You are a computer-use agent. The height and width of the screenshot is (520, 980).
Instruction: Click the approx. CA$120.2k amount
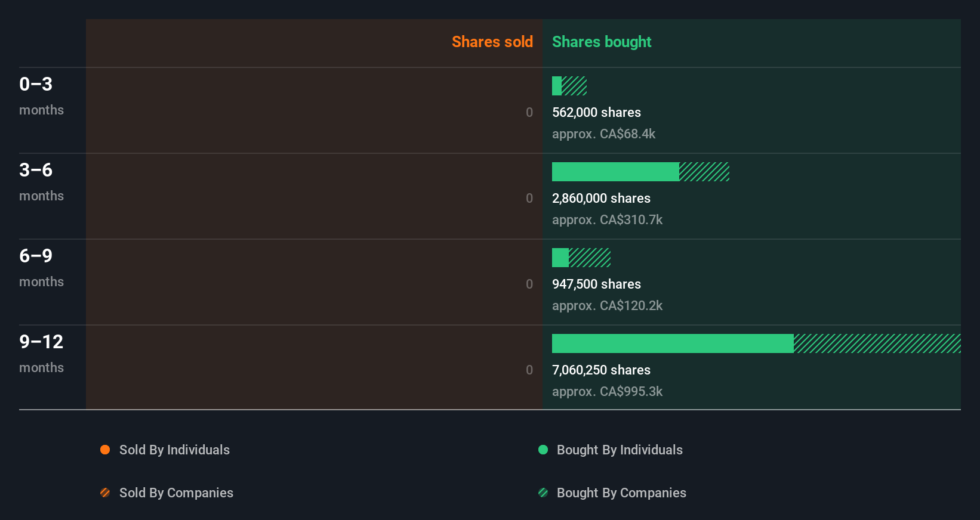(x=607, y=305)
